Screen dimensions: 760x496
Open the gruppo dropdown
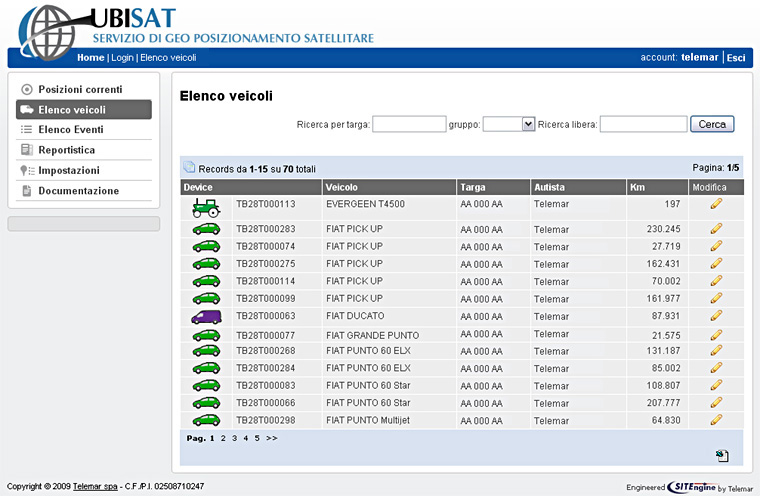click(x=509, y=124)
